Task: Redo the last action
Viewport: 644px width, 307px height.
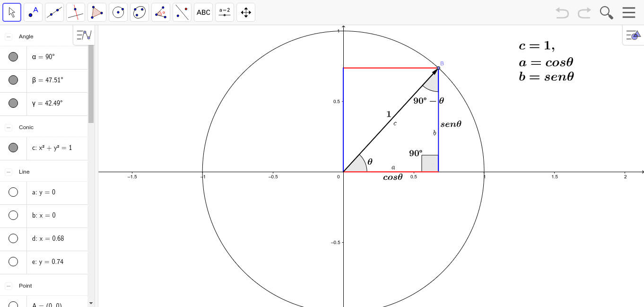Action: pyautogui.click(x=584, y=13)
